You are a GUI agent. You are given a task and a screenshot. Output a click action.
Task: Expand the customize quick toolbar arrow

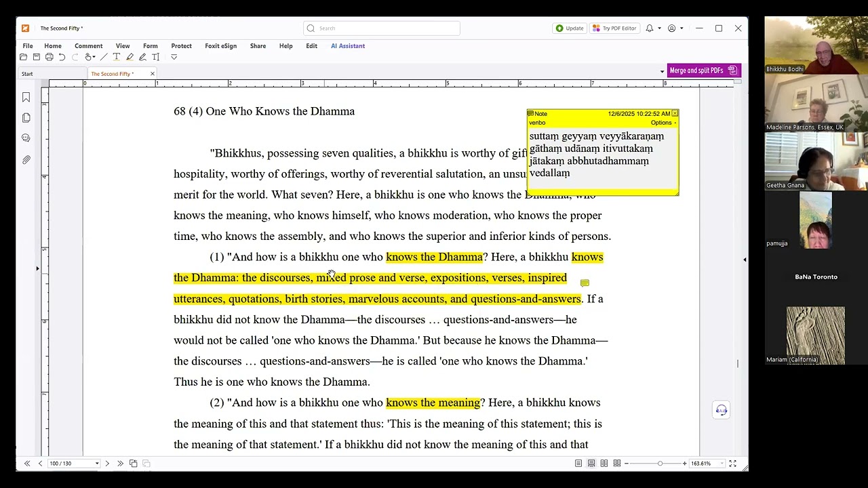[x=174, y=57]
